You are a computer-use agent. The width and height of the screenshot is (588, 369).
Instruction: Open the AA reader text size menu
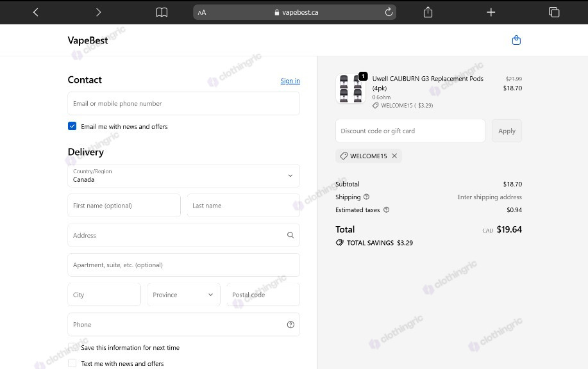pos(202,12)
